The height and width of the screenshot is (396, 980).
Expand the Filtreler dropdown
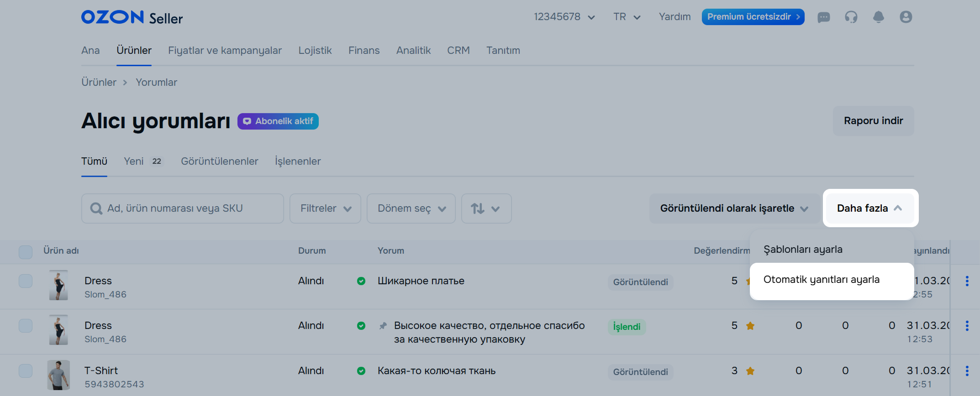325,208
